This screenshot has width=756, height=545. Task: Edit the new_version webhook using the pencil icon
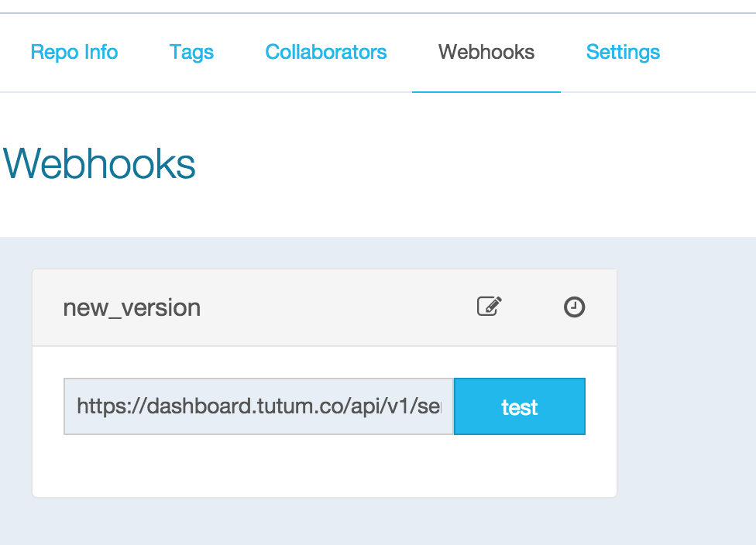tap(490, 307)
